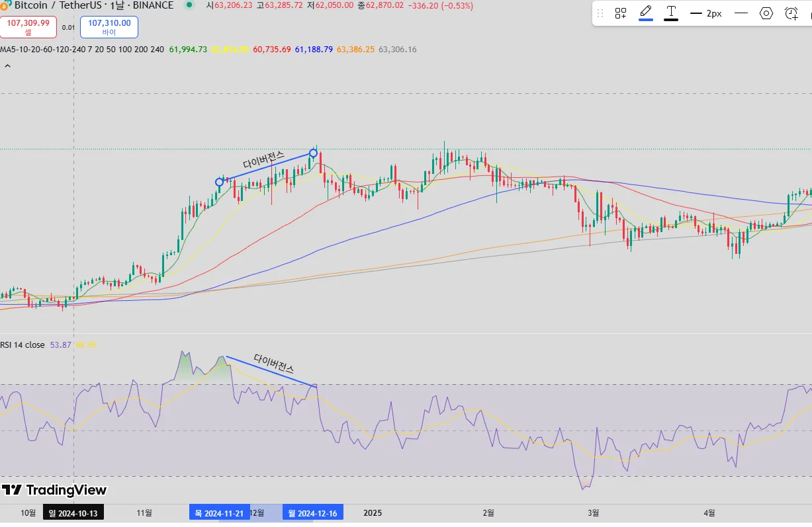Click the 2025 time axis label
812x527 pixels.
(373, 512)
